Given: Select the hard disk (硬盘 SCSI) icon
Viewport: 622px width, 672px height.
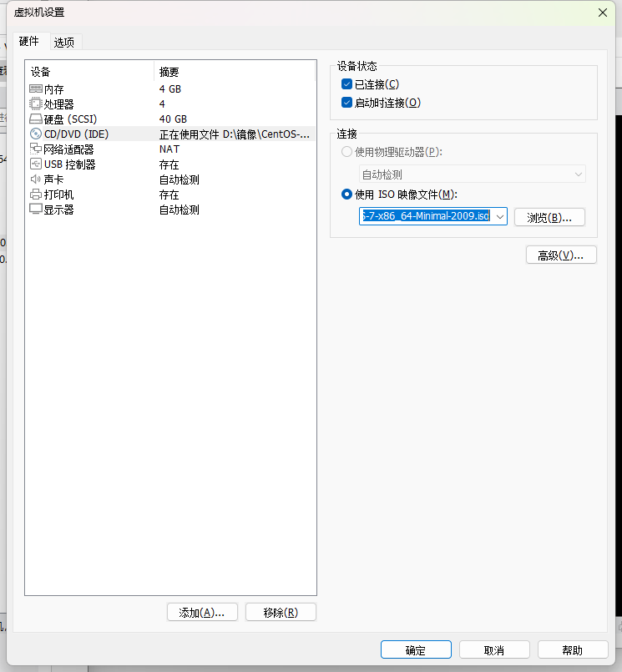Looking at the screenshot, I should point(36,119).
